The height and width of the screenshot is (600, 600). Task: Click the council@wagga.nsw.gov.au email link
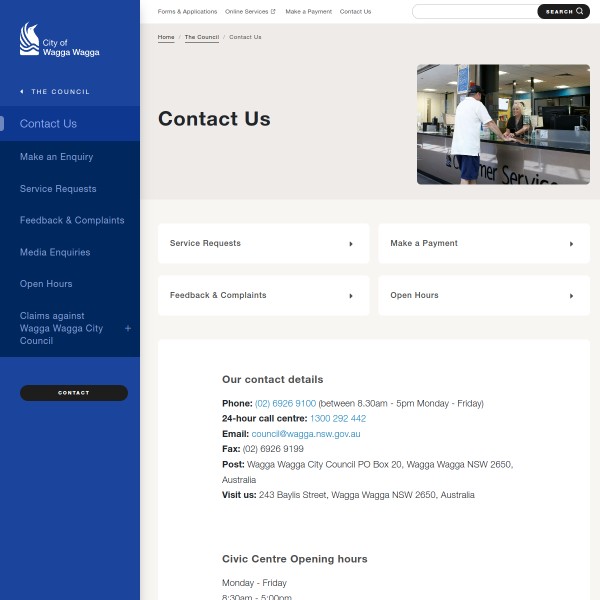(x=305, y=434)
